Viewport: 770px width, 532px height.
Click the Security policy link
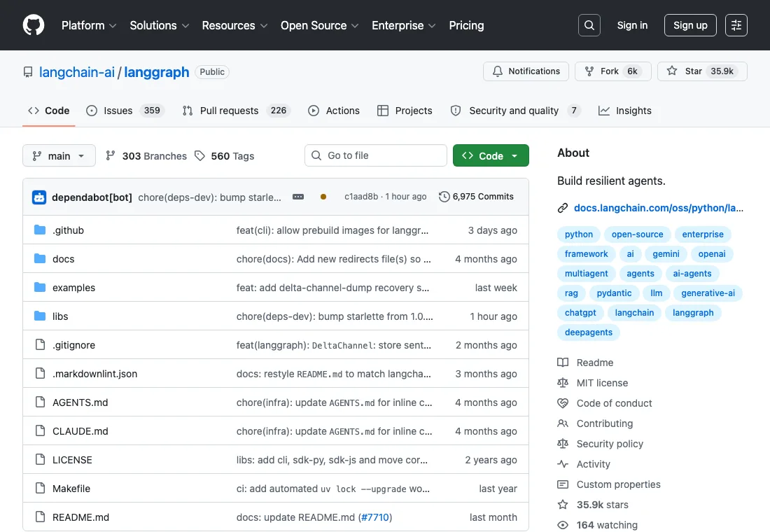click(610, 444)
